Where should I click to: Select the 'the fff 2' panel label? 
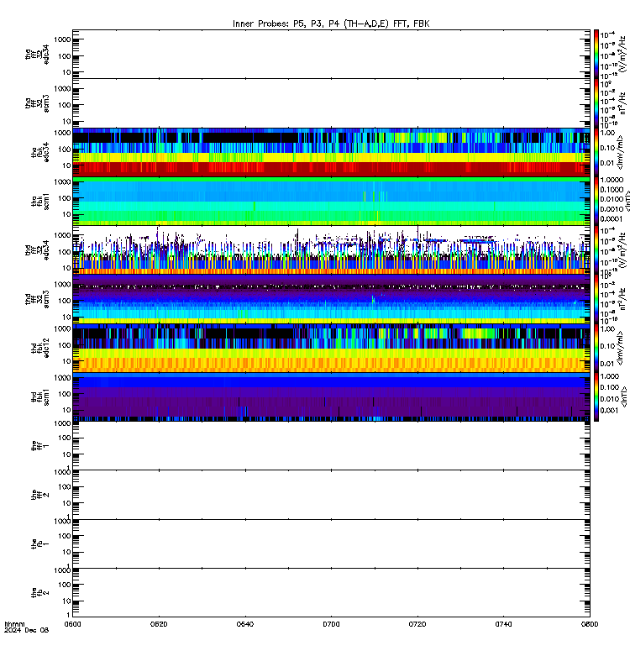40,495
